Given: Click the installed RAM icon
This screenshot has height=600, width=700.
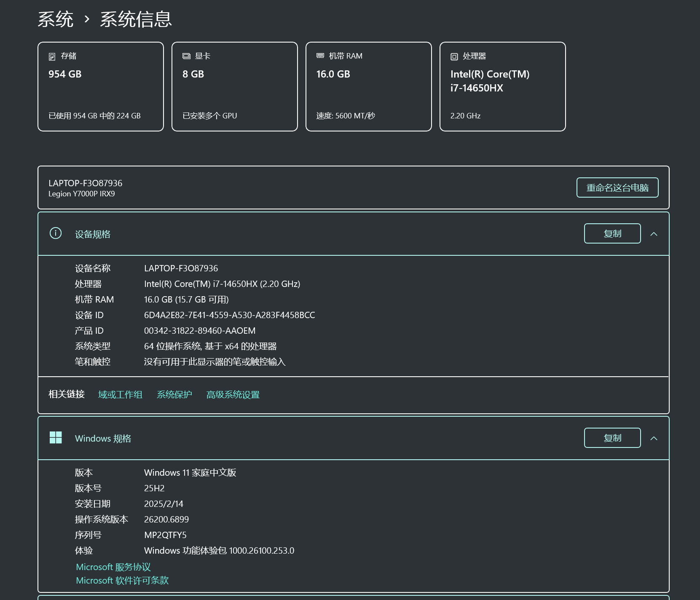Looking at the screenshot, I should (320, 56).
